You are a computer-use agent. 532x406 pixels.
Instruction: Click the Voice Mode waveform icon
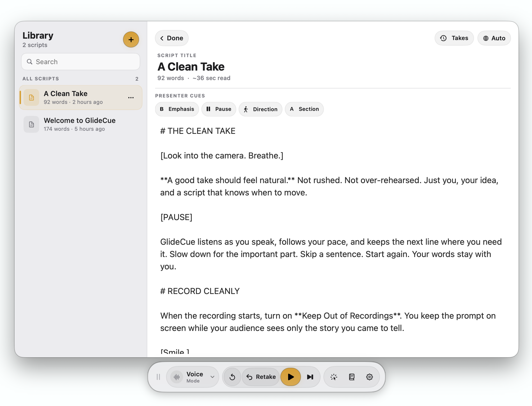[x=177, y=377]
